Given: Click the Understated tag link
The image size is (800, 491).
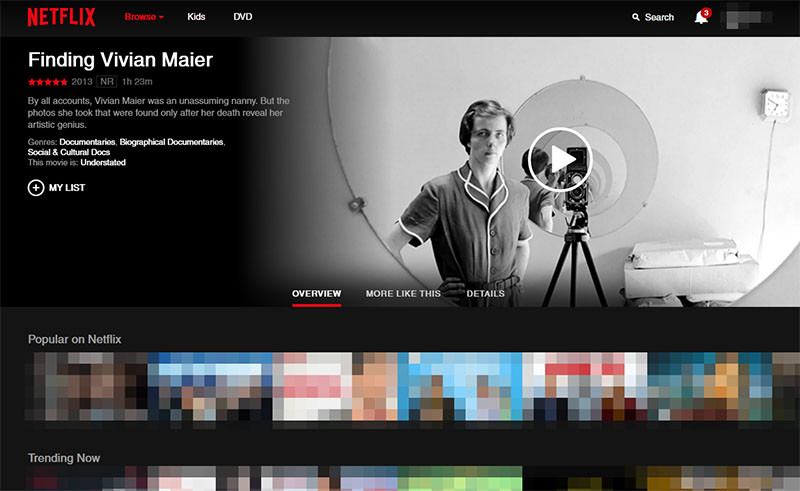Looking at the screenshot, I should pos(103,162).
